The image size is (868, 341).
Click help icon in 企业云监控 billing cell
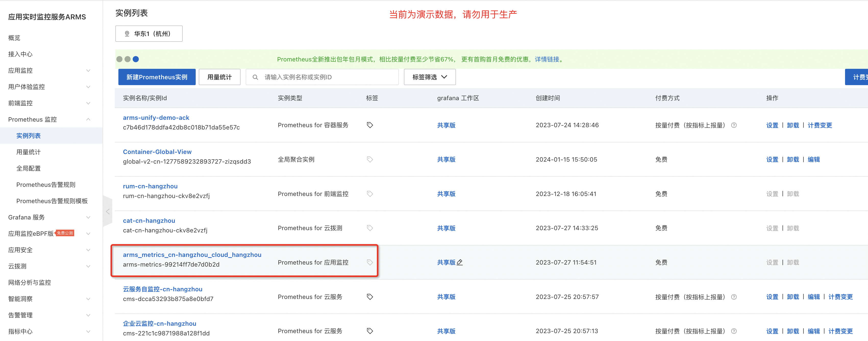pos(734,331)
